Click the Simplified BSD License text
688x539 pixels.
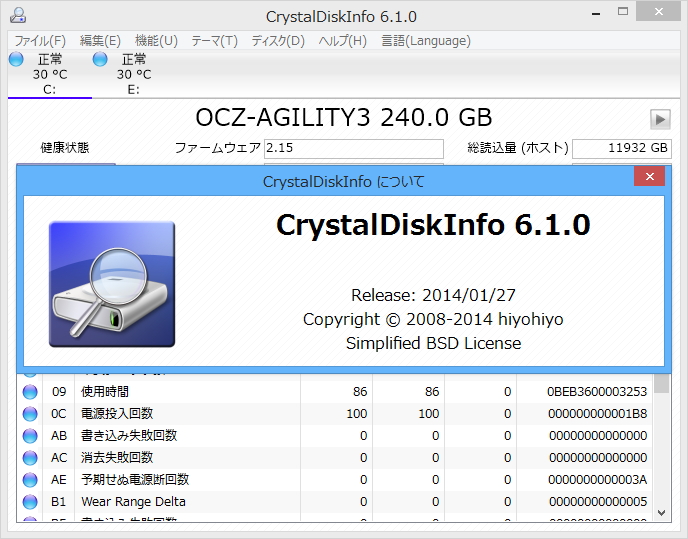[433, 343]
